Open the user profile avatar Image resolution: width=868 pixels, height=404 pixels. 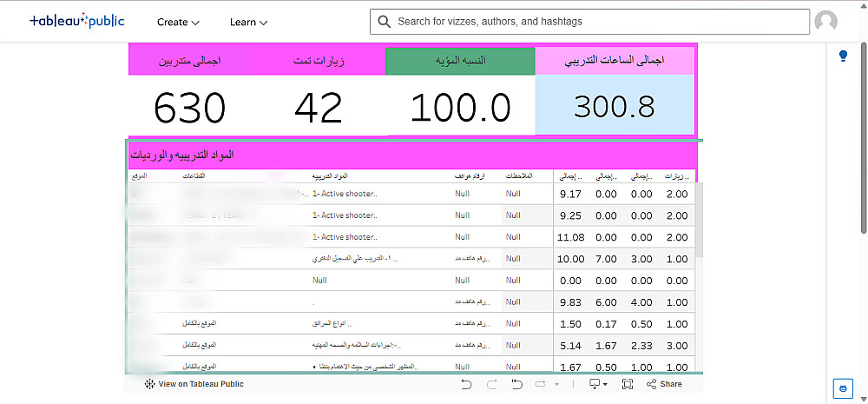826,22
